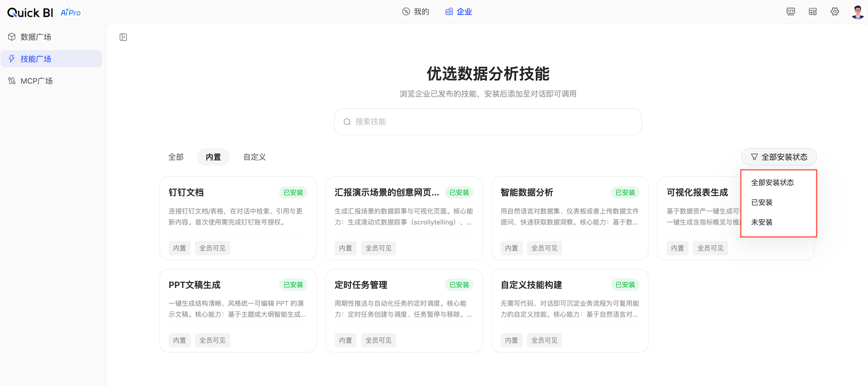Open the 汇报演示场景的创意网页 skill card title

[387, 192]
